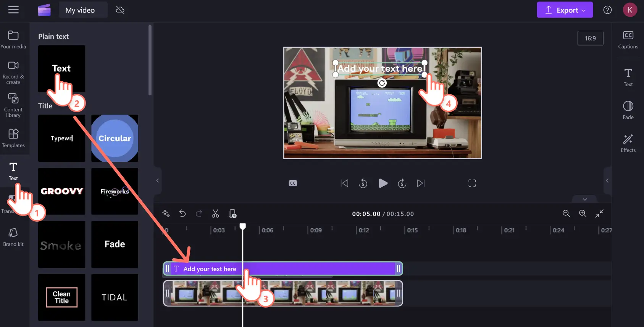Viewport: 644px width, 327px height.
Task: Open the Your media tab
Action: click(x=13, y=40)
